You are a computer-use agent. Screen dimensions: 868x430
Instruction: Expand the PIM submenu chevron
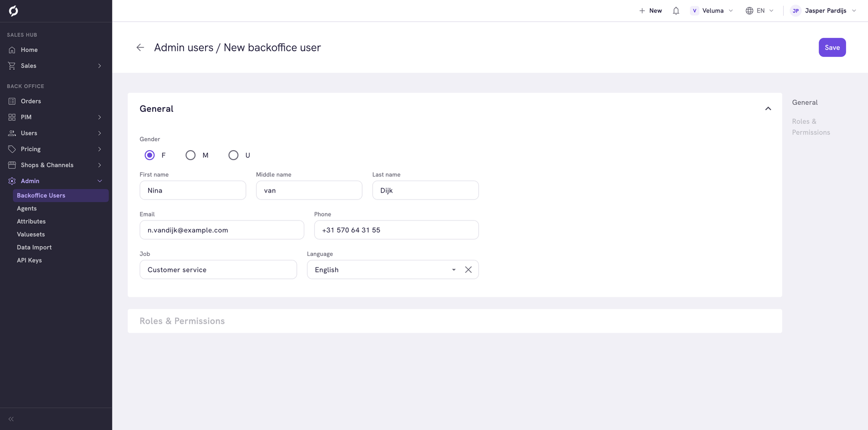(x=100, y=117)
